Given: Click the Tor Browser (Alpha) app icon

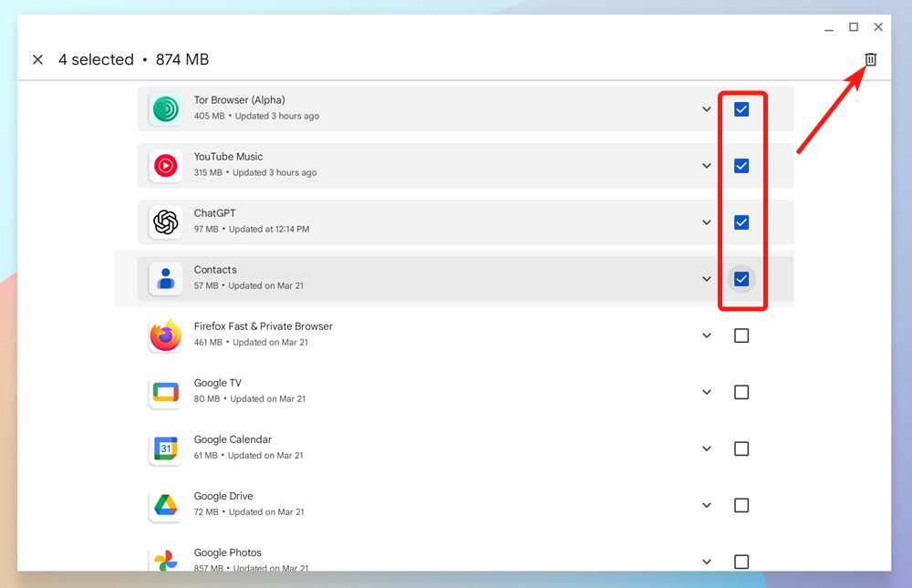Looking at the screenshot, I should [165, 108].
